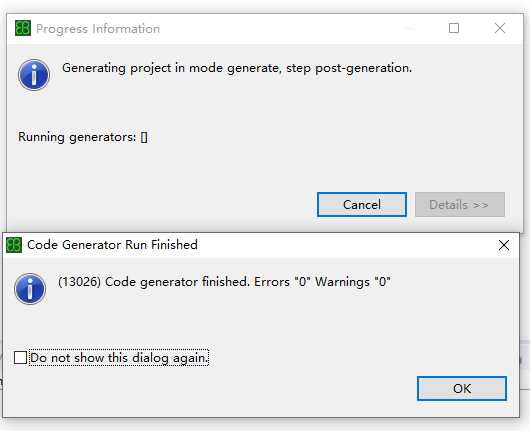Confirm with the OK button

pos(462,388)
